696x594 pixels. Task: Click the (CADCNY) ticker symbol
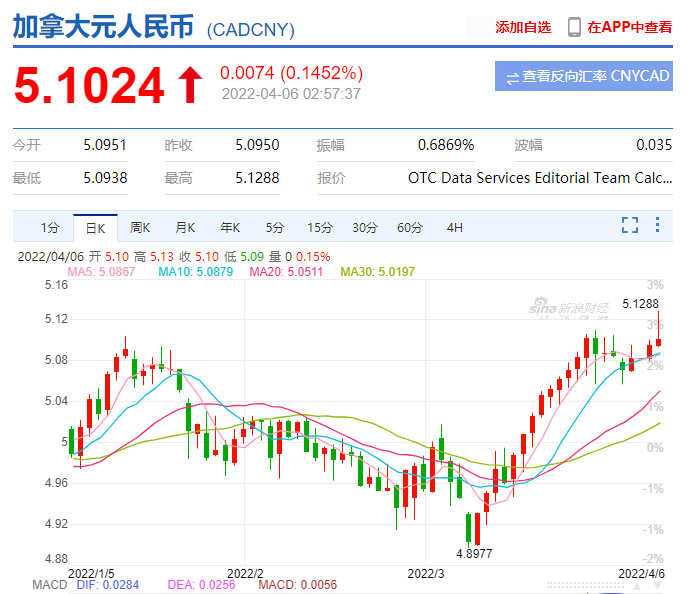tap(251, 30)
